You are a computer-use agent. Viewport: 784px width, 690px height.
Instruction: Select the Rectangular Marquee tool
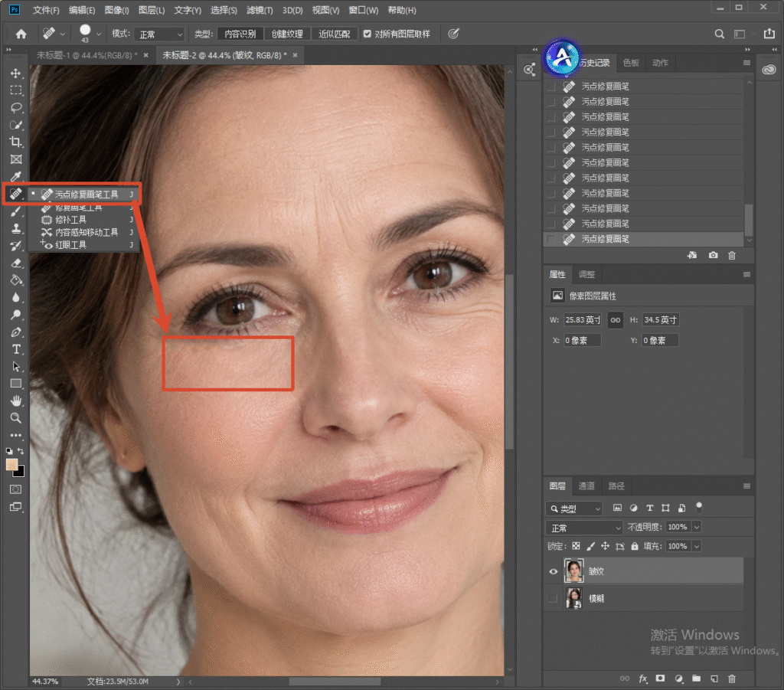pos(16,90)
